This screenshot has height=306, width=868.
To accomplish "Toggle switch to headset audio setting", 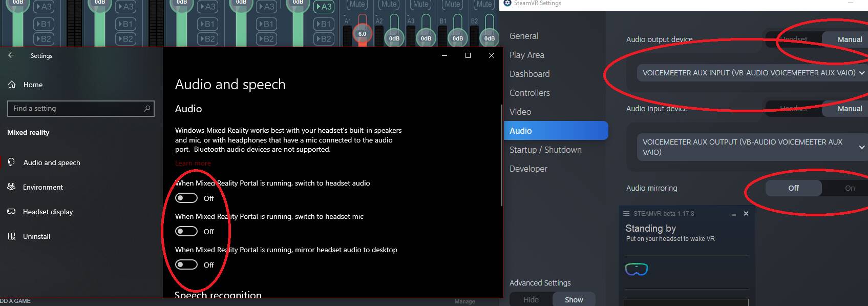I will [x=186, y=198].
